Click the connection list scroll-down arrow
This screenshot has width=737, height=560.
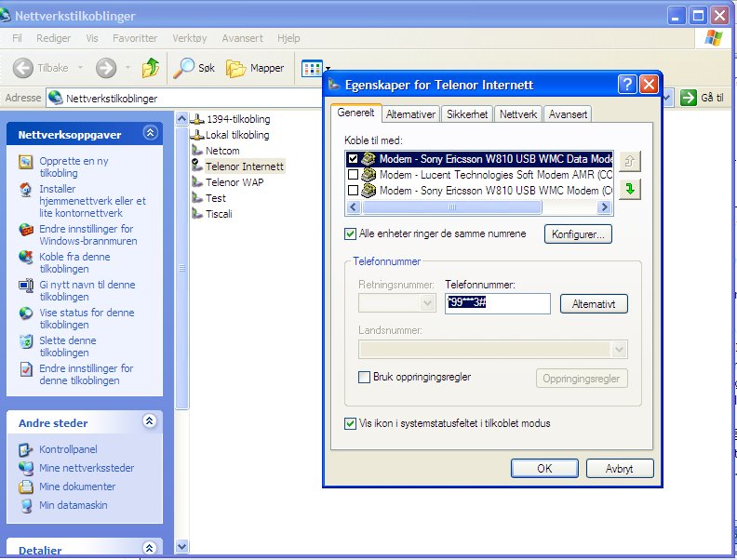pyautogui.click(x=181, y=546)
